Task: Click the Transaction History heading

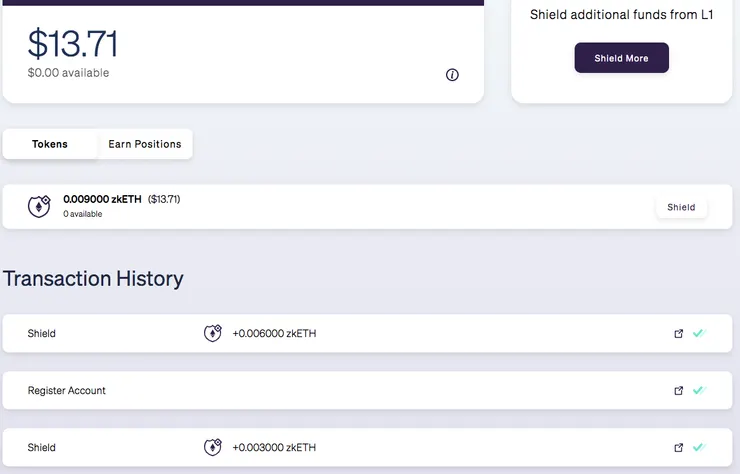Action: click(94, 278)
